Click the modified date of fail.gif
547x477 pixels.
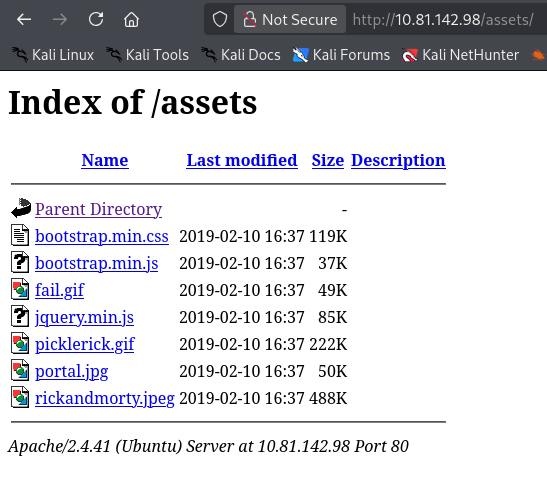[242, 290]
